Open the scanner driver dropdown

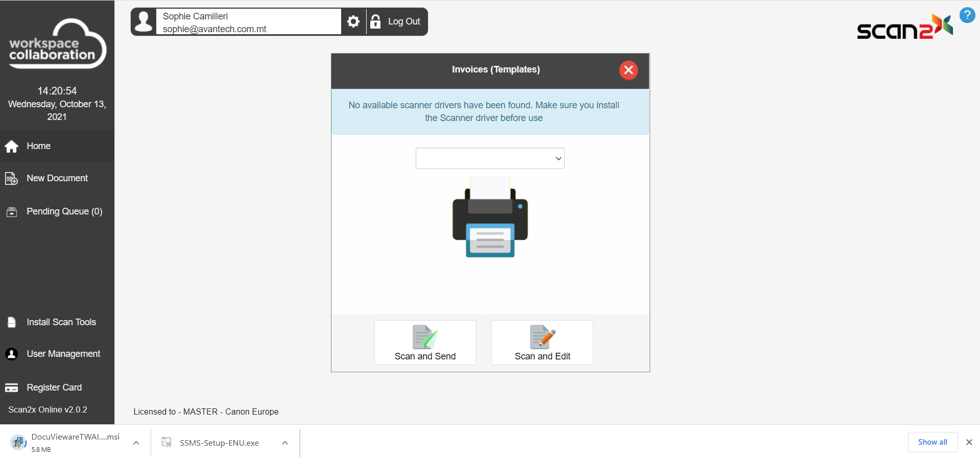490,158
